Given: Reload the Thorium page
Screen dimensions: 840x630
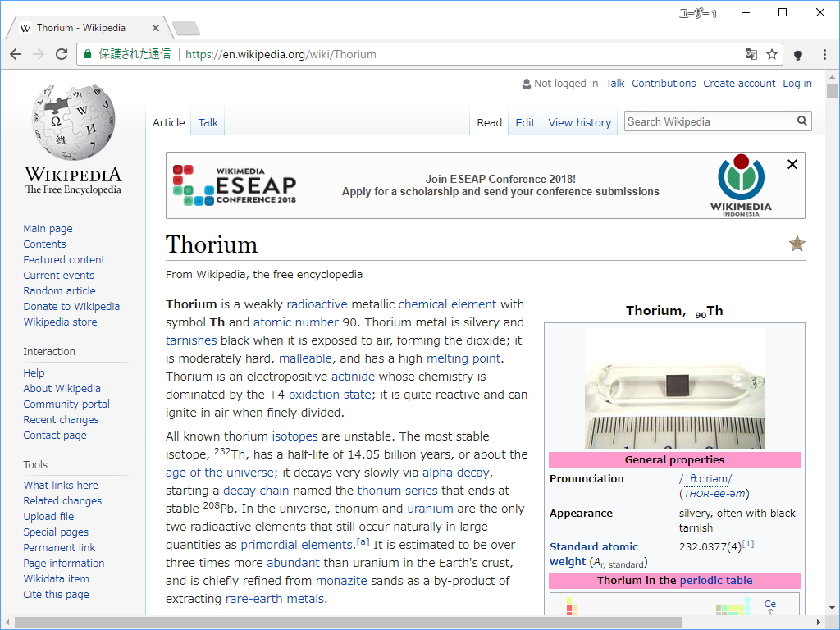Looking at the screenshot, I should coord(62,54).
